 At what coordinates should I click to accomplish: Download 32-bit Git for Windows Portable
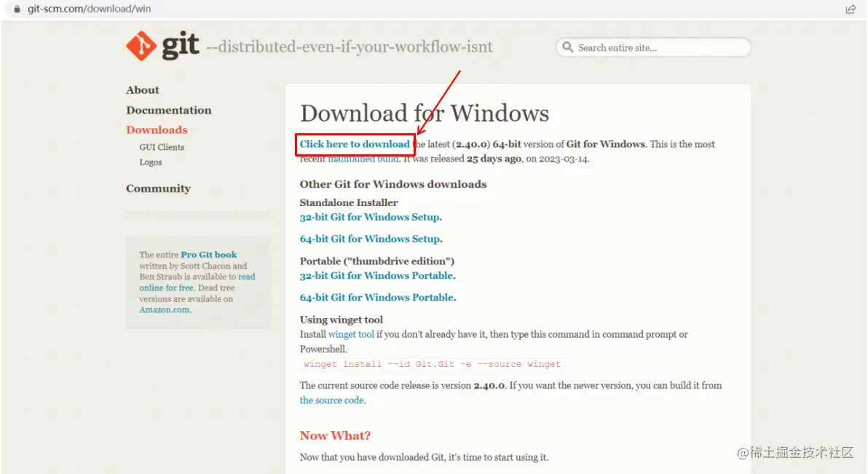coord(377,275)
